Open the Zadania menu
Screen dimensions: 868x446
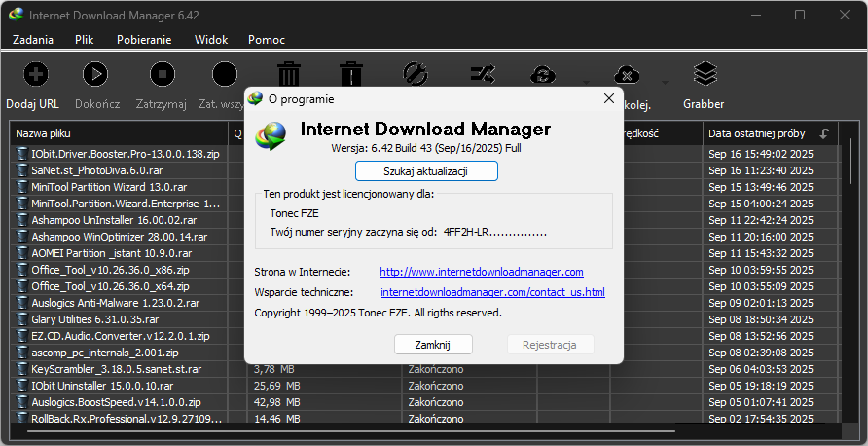click(33, 40)
